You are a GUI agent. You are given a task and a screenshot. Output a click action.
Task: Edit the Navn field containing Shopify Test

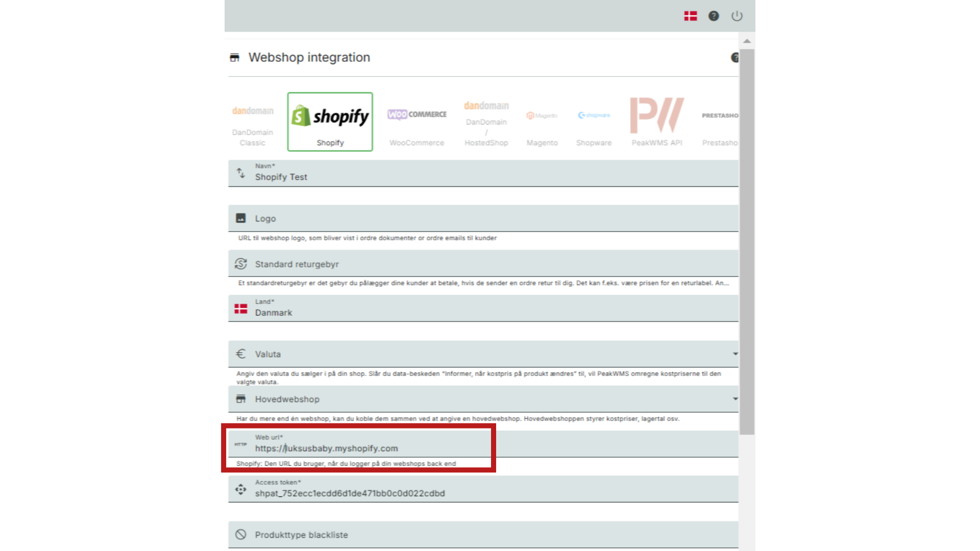[x=483, y=173]
